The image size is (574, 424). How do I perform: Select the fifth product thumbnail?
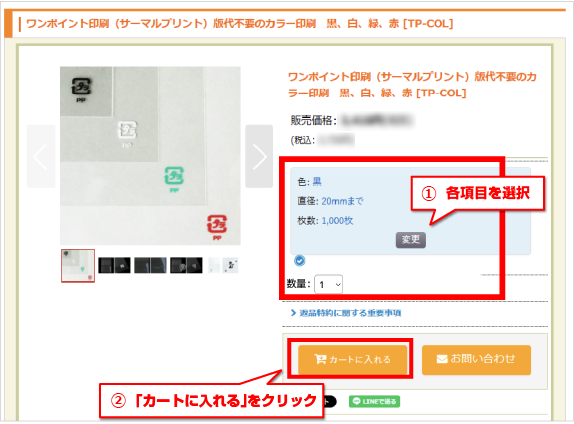point(223,265)
